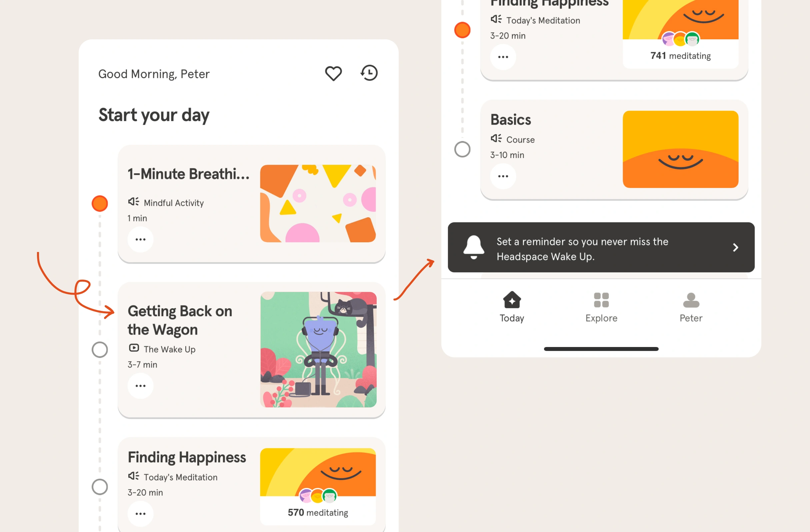The width and height of the screenshot is (810, 532).
Task: Open options menu on Getting Back on the Wagon card
Action: (x=141, y=386)
